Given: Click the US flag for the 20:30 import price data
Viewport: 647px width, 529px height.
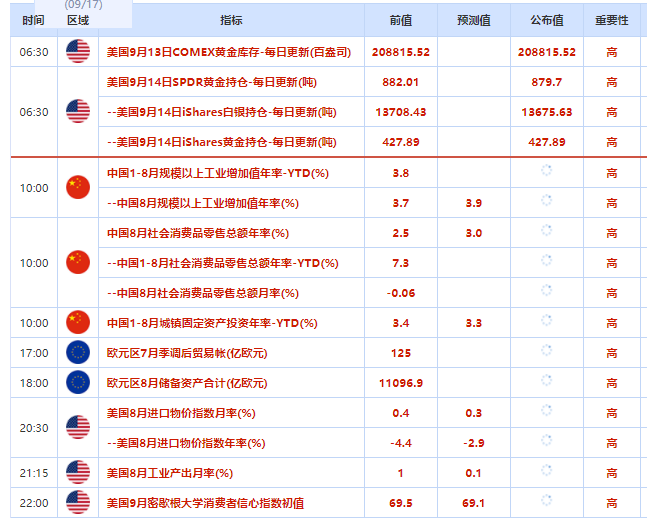Looking at the screenshot, I should pos(78,427).
